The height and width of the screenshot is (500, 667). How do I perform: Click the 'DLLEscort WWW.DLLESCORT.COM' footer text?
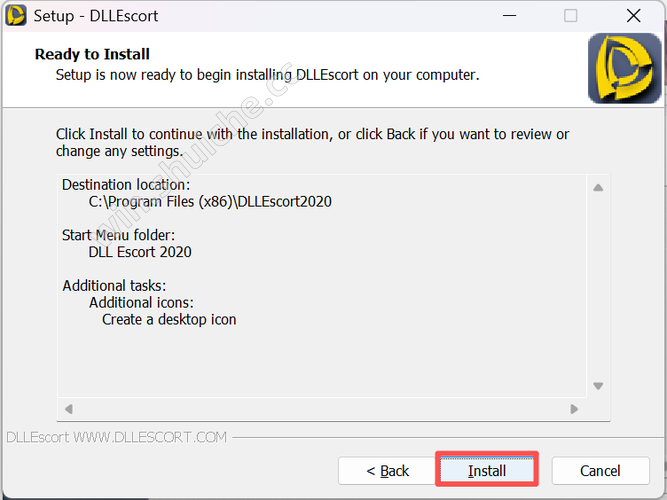(x=117, y=437)
